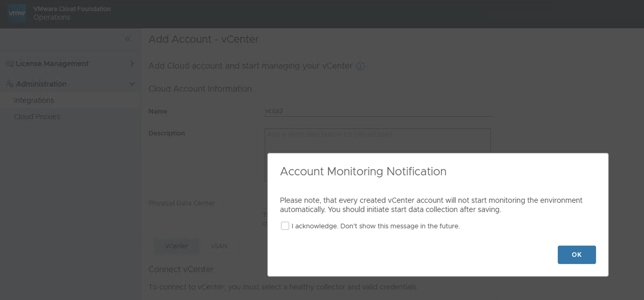Collapse the Administration section chevron

pyautogui.click(x=132, y=84)
